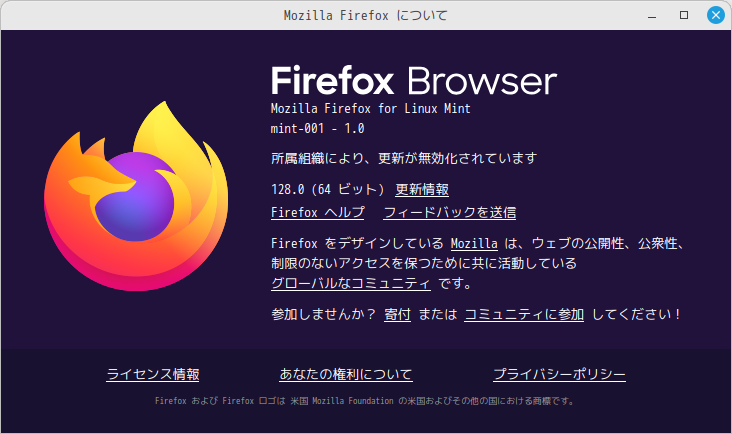Click the text "Mozilla Firefox for Linux Mint"

tap(371, 109)
